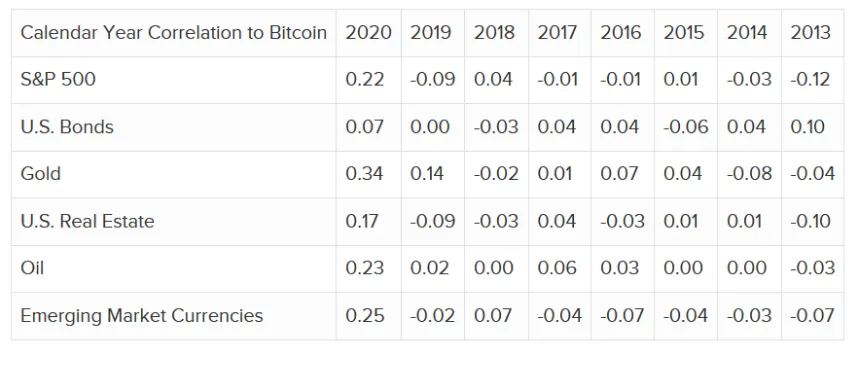Click the 2018 column header
The height and width of the screenshot is (369, 861).
(495, 32)
